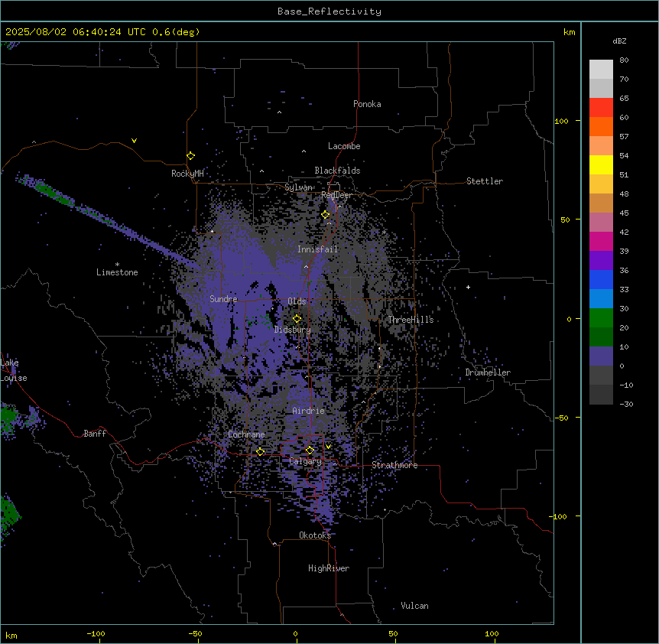Click the asterisk marker above Limestone label
Screen dimensions: 659x644
[x=117, y=265]
